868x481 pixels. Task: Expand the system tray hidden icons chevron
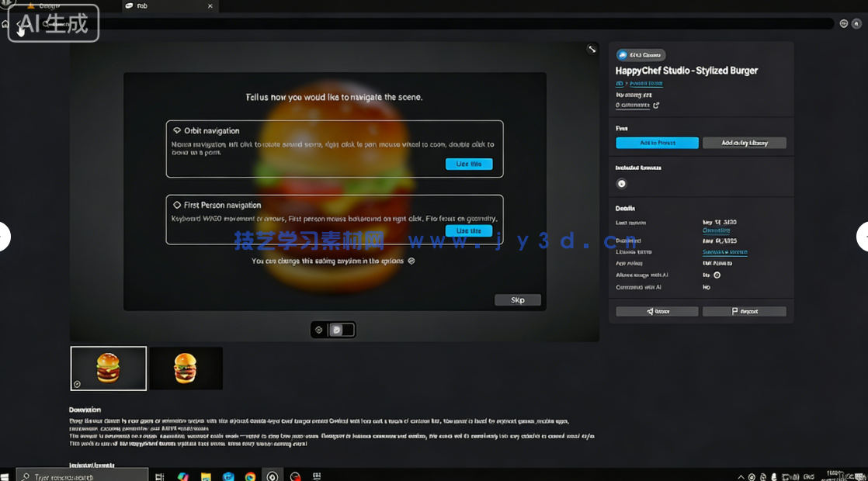pos(741,476)
